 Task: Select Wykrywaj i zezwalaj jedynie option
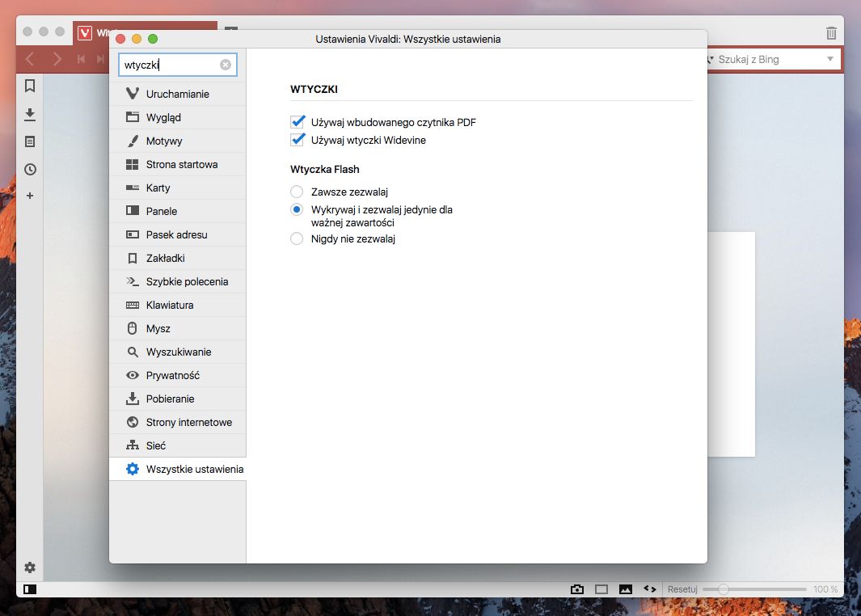(297, 209)
